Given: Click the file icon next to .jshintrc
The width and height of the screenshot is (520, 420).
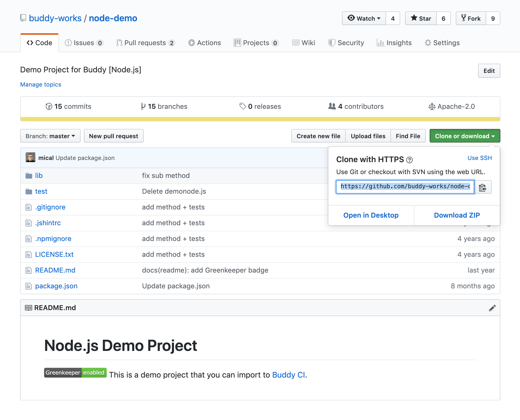Looking at the screenshot, I should coord(29,223).
